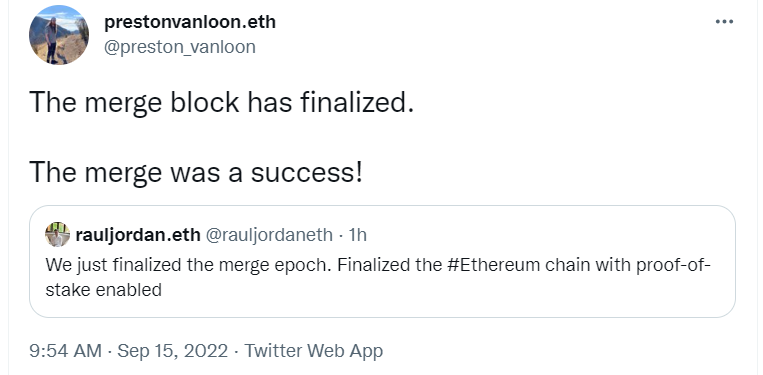Select the line 'The merge block has'
This screenshot has height=375, width=763.
coord(161,103)
